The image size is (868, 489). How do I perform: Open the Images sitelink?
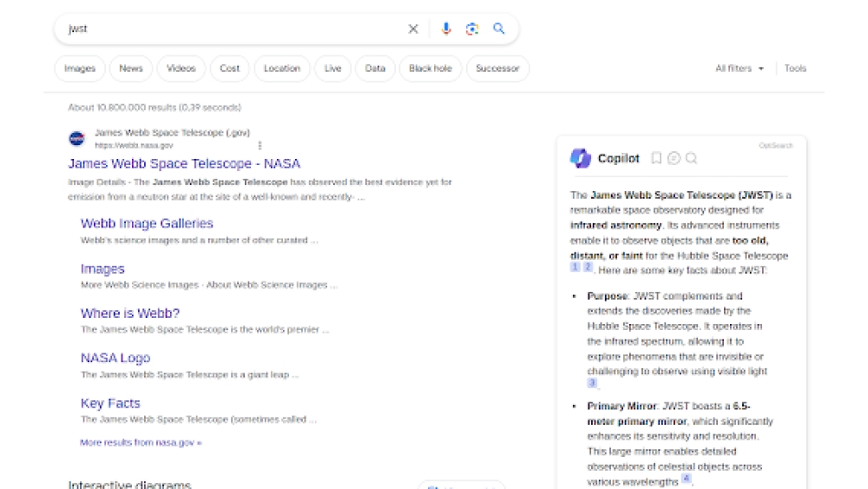(102, 269)
